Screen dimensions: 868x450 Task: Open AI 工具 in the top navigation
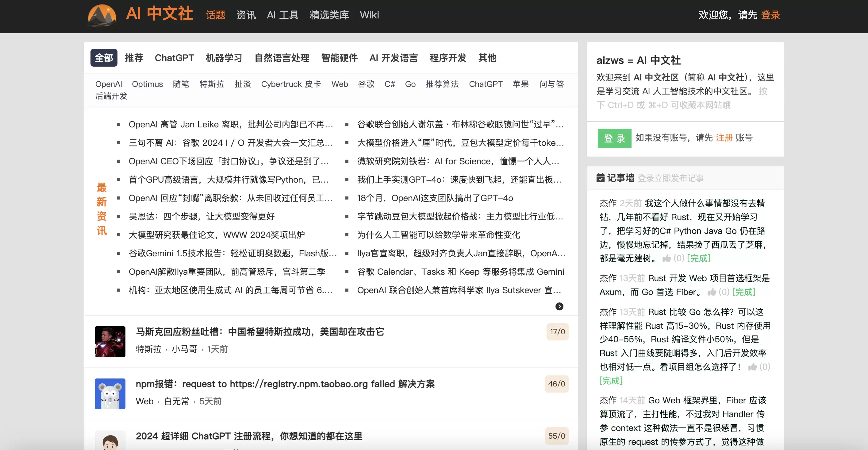coord(283,15)
